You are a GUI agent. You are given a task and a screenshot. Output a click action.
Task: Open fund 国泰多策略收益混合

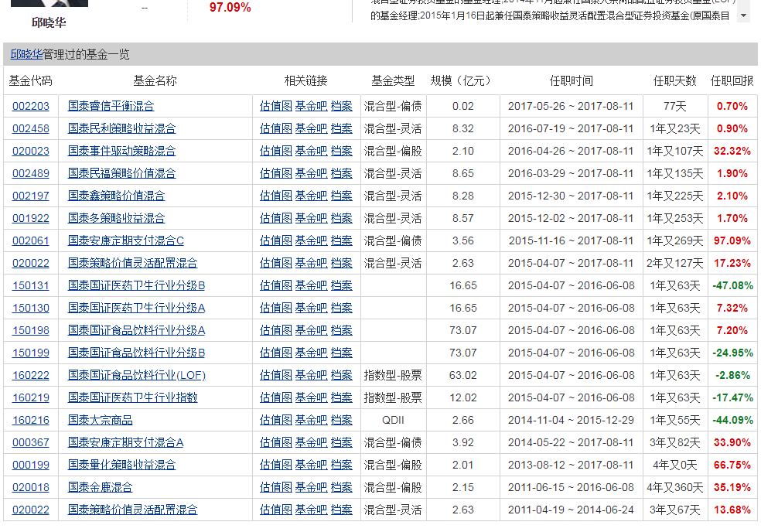(116, 218)
